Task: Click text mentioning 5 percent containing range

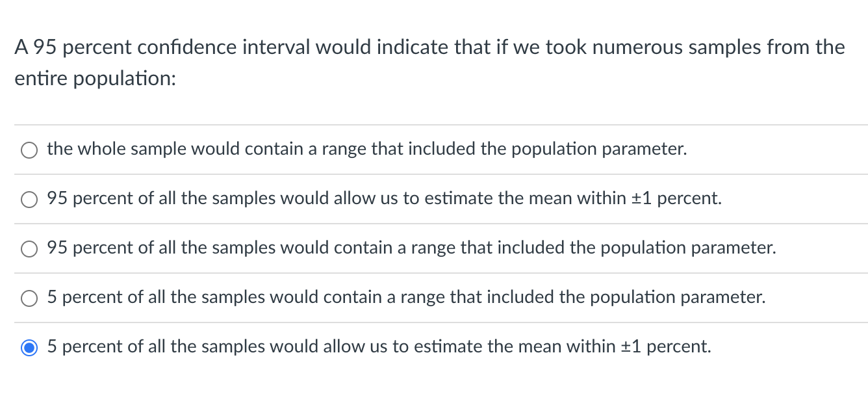Action: [x=405, y=298]
